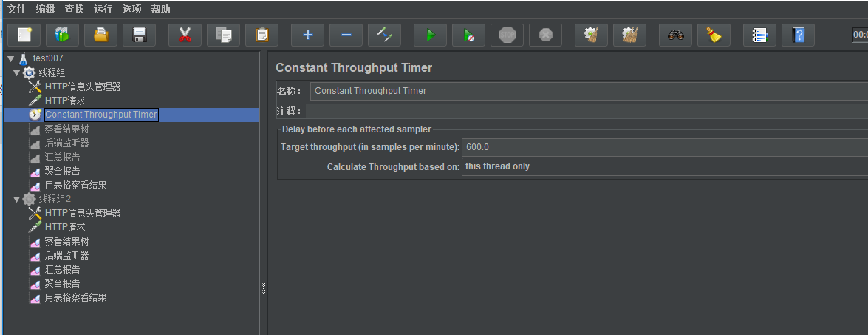Cut selection with the scissors icon

(x=185, y=35)
